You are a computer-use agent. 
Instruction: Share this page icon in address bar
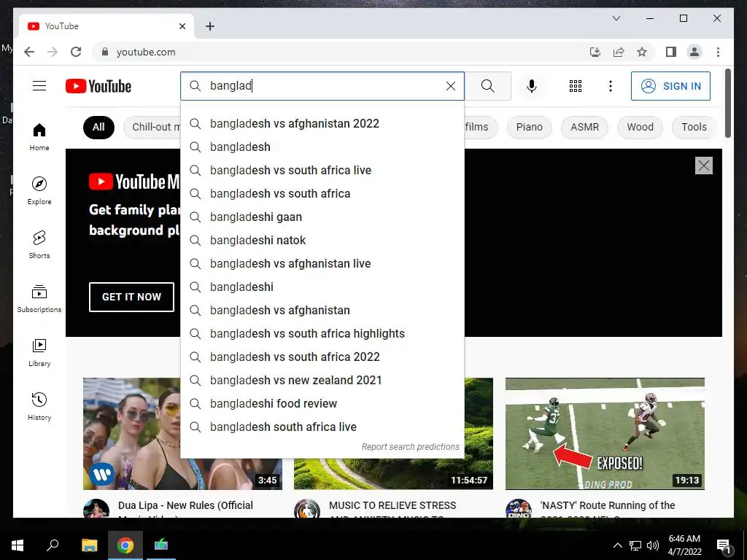[x=619, y=52]
